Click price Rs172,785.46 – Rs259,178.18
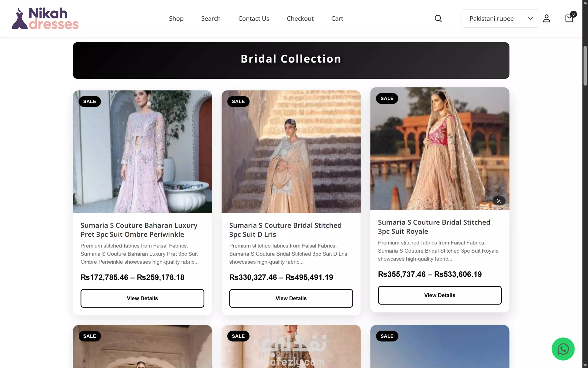The image size is (588, 368). [x=132, y=277]
